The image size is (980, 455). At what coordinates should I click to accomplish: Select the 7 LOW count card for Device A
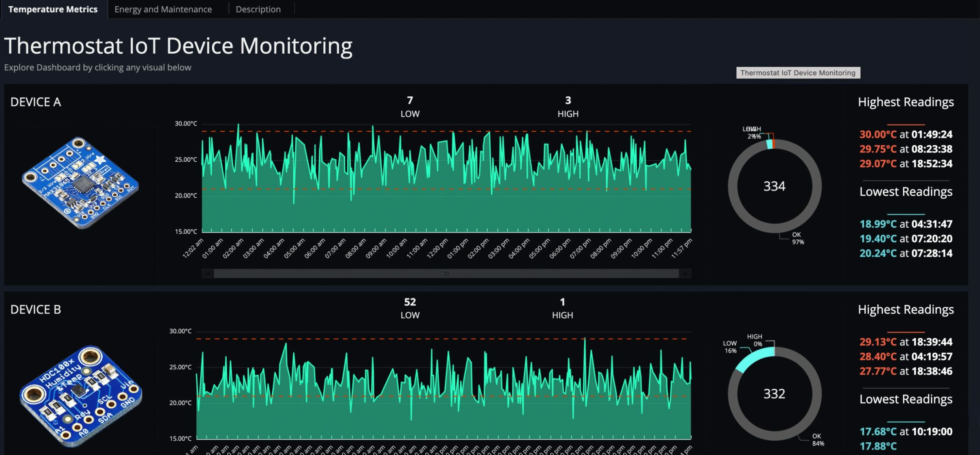point(410,106)
